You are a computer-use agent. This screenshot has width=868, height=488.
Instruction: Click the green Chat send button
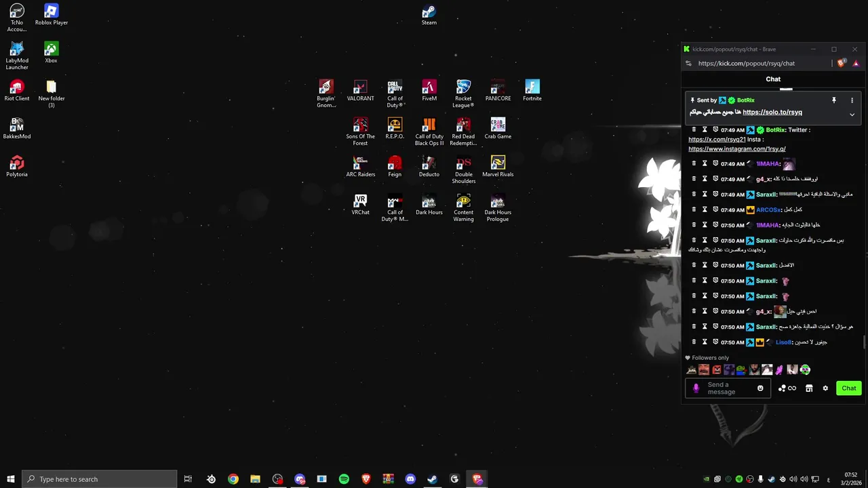pyautogui.click(x=849, y=388)
